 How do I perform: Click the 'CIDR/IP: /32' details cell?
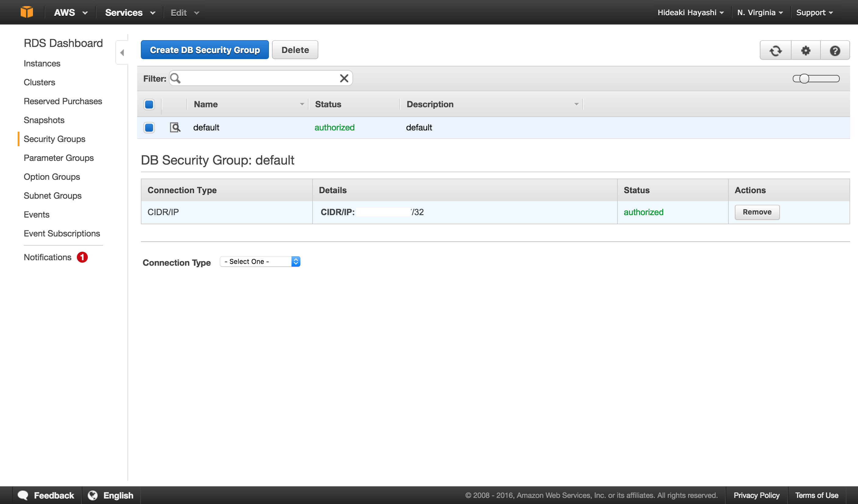(372, 212)
